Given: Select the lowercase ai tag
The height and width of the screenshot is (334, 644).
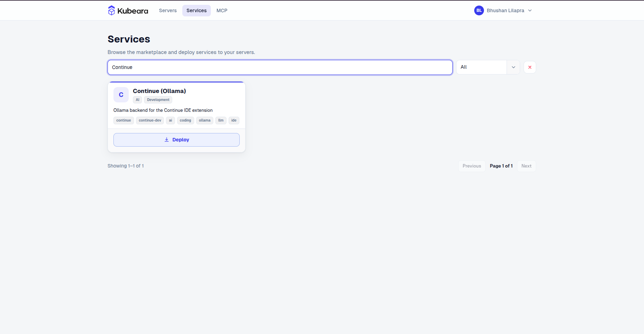Looking at the screenshot, I should 170,121.
